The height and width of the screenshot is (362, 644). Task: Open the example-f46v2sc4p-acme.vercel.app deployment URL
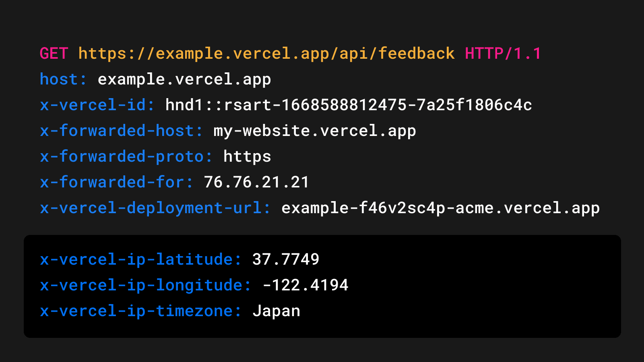pyautogui.click(x=440, y=208)
